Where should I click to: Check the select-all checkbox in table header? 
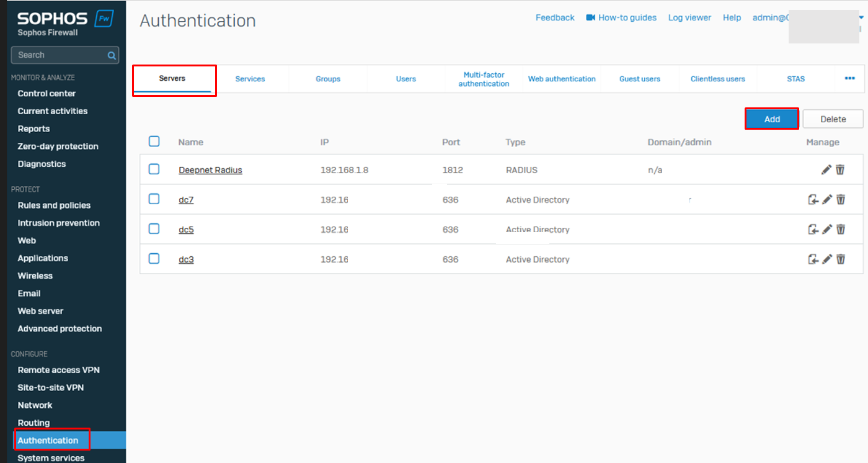154,142
